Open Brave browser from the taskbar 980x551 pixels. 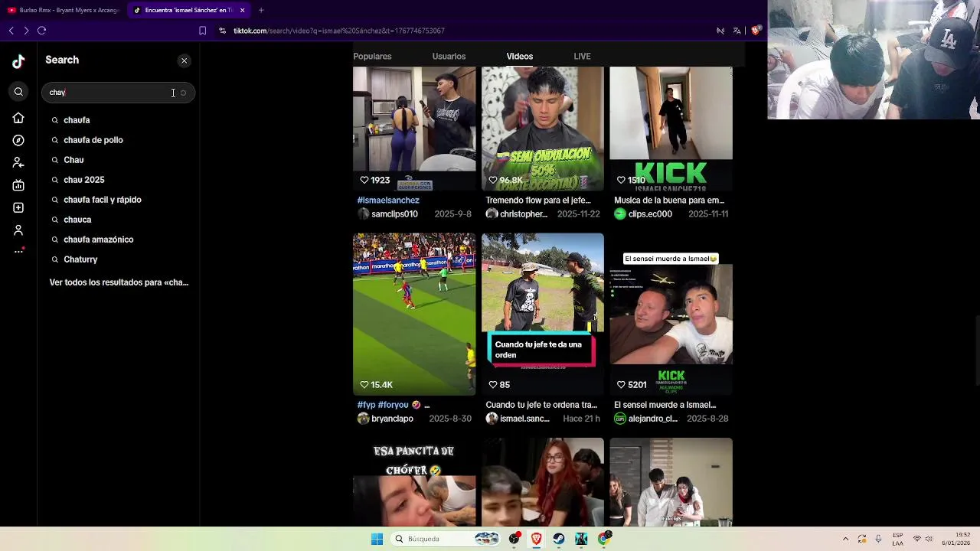[x=537, y=540]
